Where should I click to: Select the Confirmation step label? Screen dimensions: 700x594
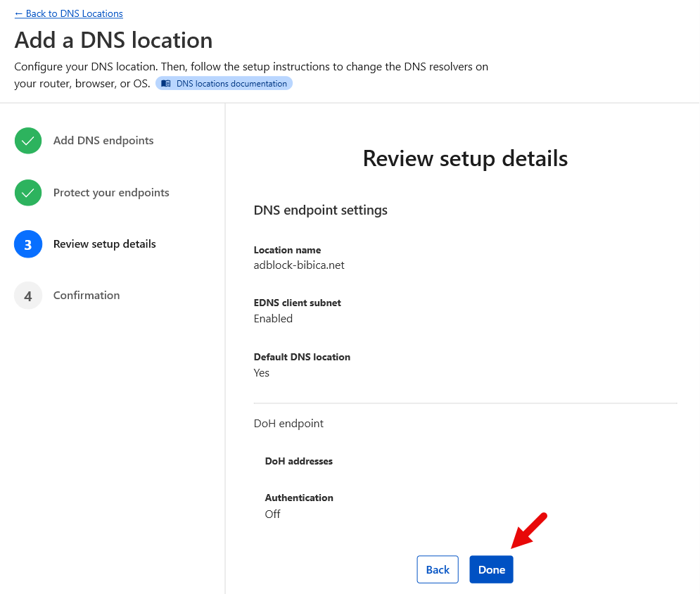pos(87,296)
